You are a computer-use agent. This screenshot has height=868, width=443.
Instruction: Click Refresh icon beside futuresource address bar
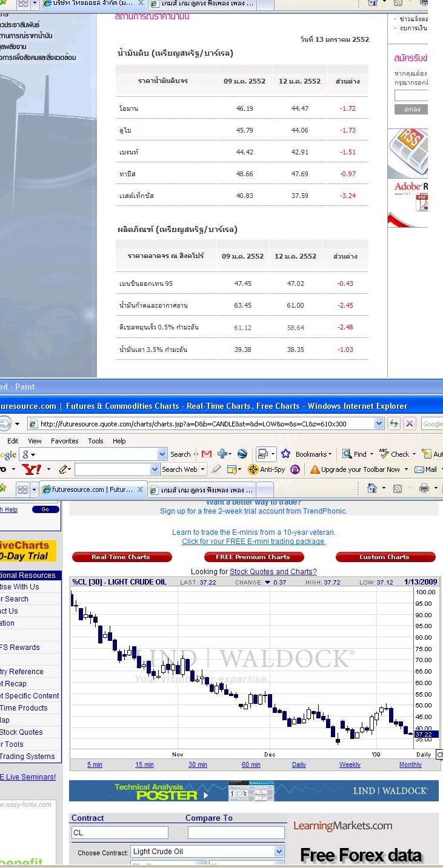coord(395,423)
